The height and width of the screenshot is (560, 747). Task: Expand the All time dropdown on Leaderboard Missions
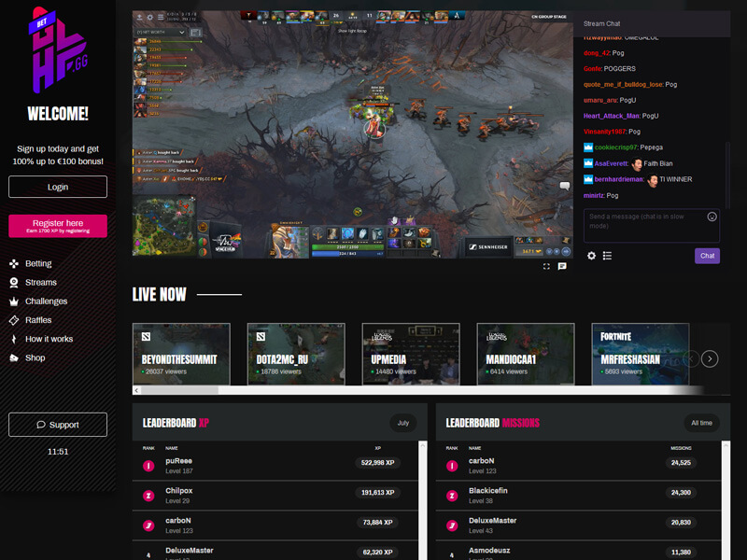702,423
